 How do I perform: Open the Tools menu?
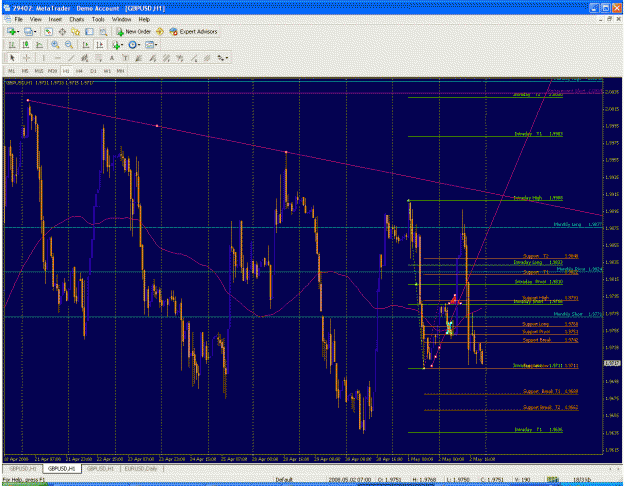(x=98, y=19)
